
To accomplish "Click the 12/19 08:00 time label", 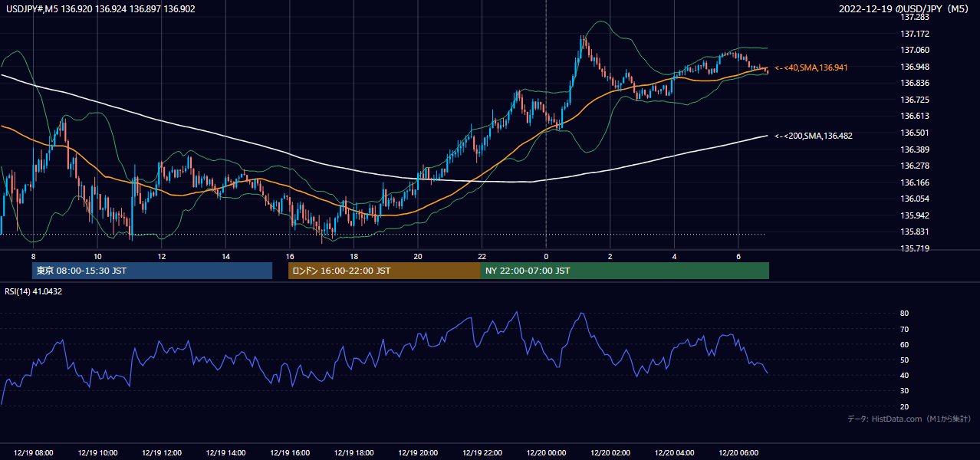I will pyautogui.click(x=33, y=453).
